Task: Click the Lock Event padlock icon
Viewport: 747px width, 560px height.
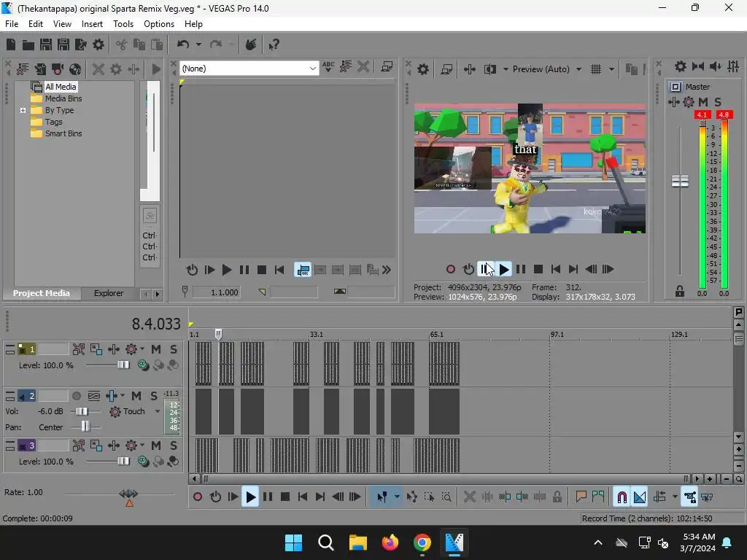Action: coord(557,497)
